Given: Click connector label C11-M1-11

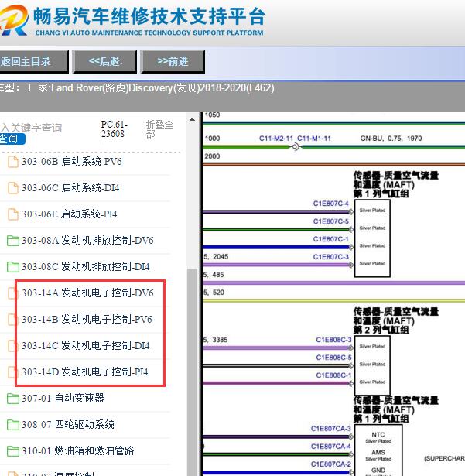Looking at the screenshot, I should (314, 139).
